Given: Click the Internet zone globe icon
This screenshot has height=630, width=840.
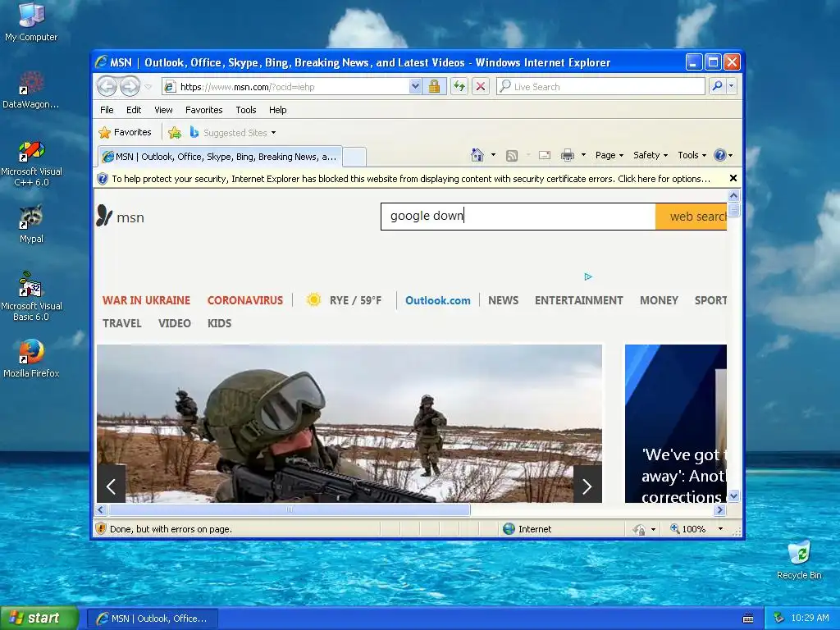Looking at the screenshot, I should click(509, 529).
